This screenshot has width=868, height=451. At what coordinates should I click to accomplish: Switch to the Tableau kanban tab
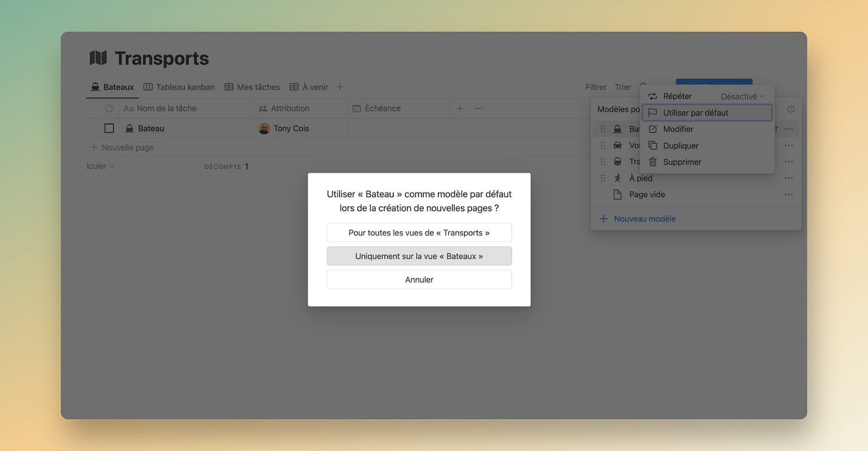(179, 87)
